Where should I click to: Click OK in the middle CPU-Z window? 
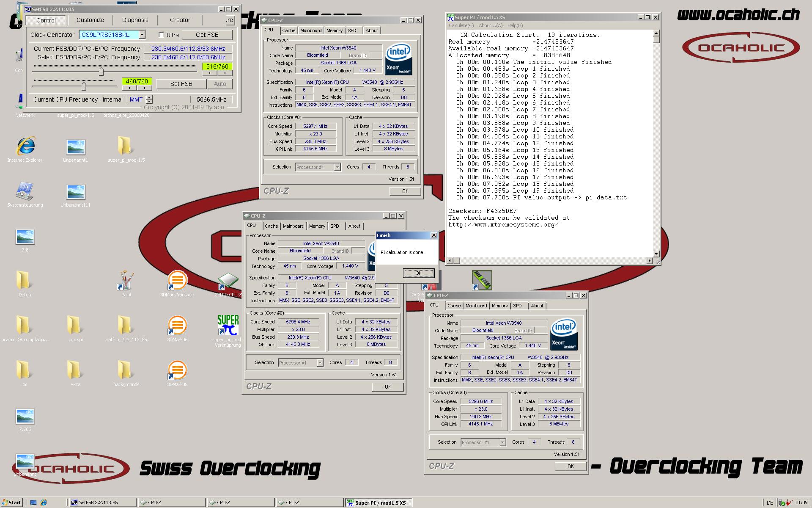(388, 387)
